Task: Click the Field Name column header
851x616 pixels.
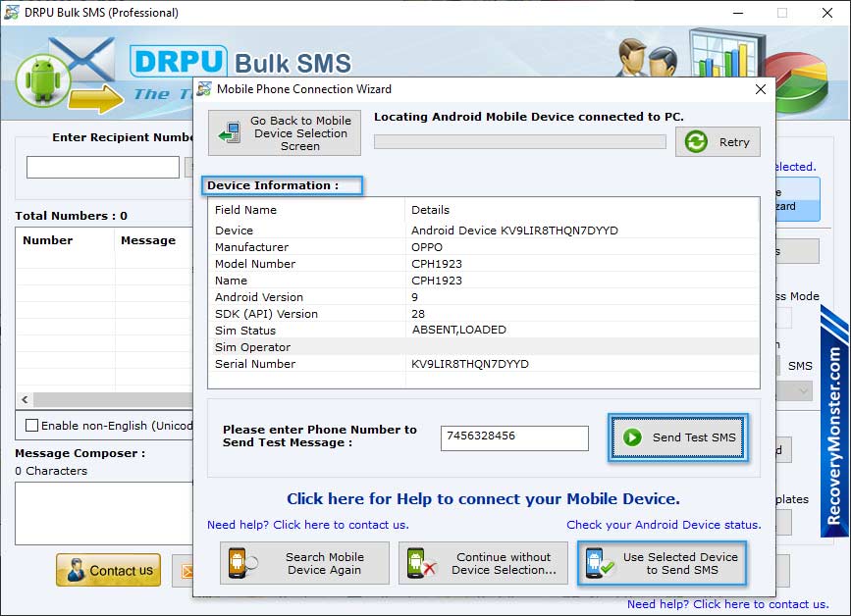Action: (306, 210)
